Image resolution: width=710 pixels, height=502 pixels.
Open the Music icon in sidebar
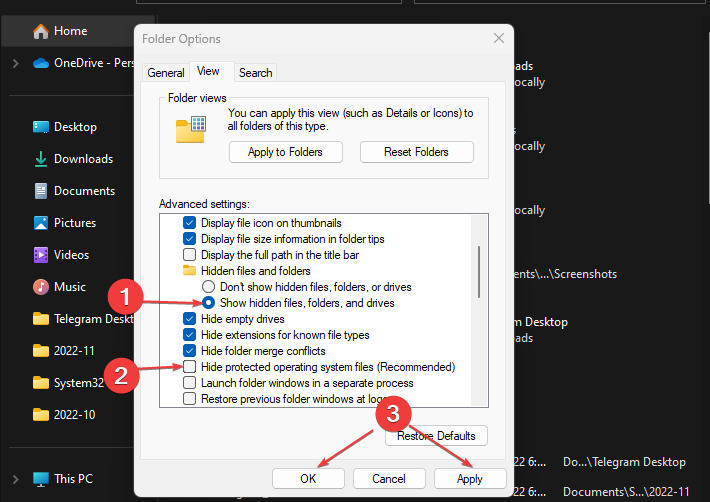point(41,287)
